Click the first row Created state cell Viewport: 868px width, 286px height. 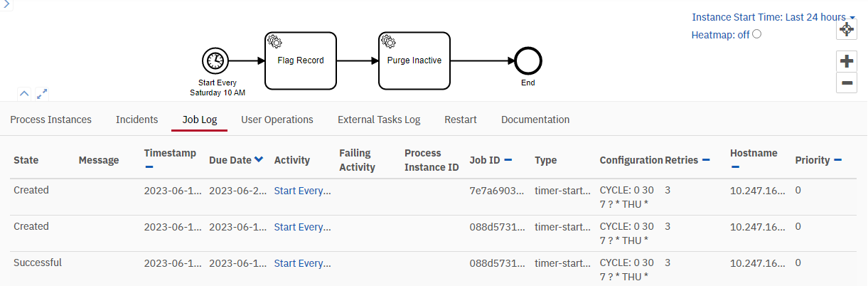pyautogui.click(x=31, y=190)
